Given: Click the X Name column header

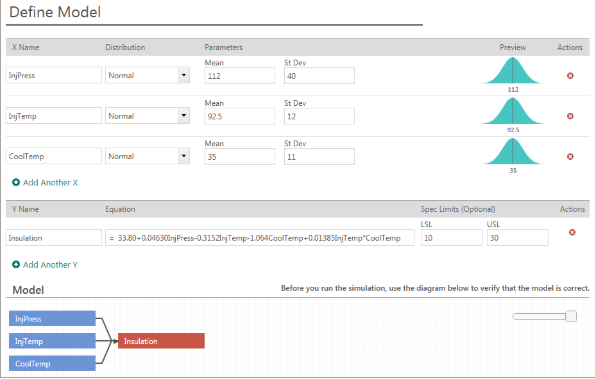Looking at the screenshot, I should 25,47.
